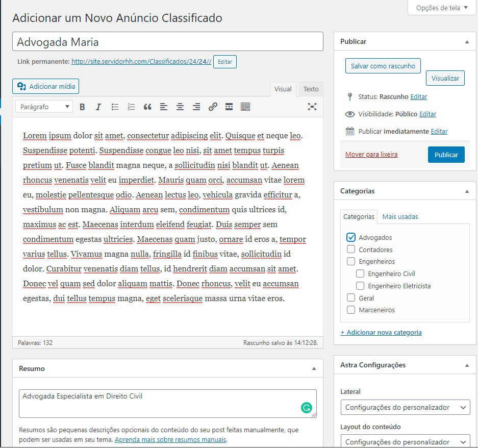Image resolution: width=478 pixels, height=448 pixels.
Task: Enable the Marceneiros category checkbox
Action: [x=351, y=310]
